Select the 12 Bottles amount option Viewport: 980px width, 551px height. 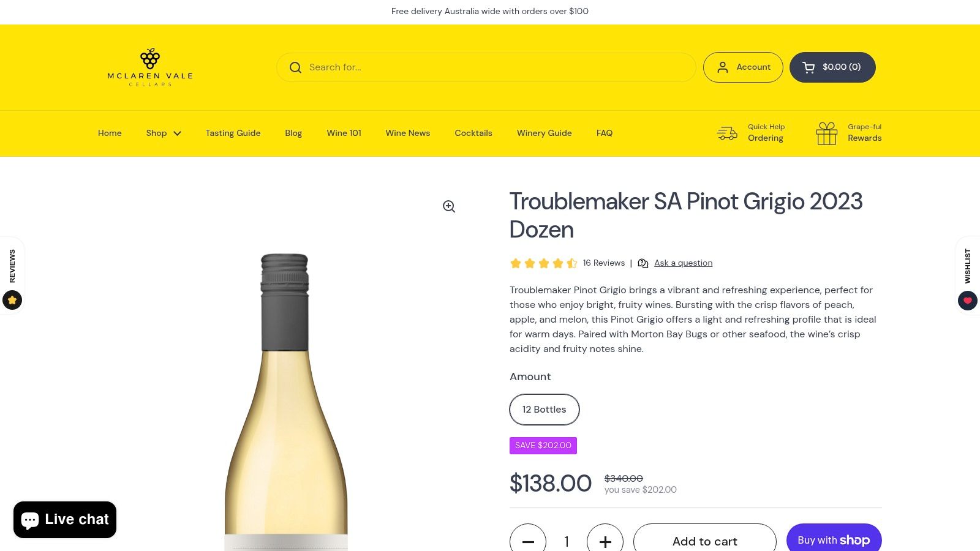coord(545,410)
